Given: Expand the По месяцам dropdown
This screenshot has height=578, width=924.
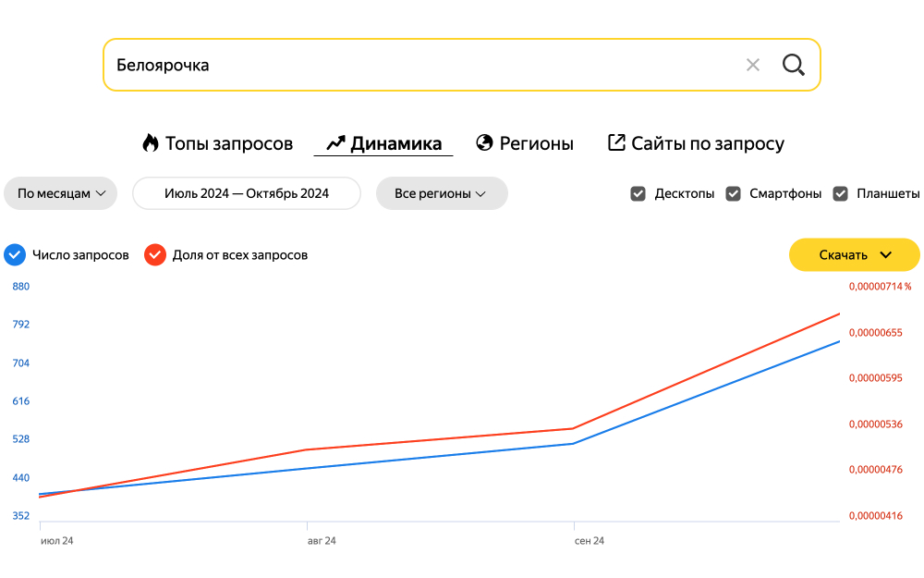Looking at the screenshot, I should tap(61, 193).
